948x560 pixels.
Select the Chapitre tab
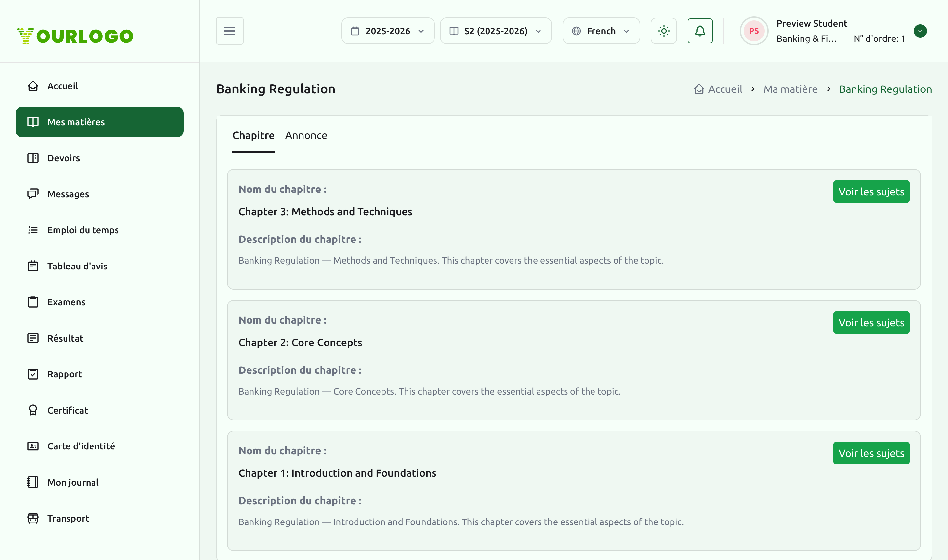point(253,136)
